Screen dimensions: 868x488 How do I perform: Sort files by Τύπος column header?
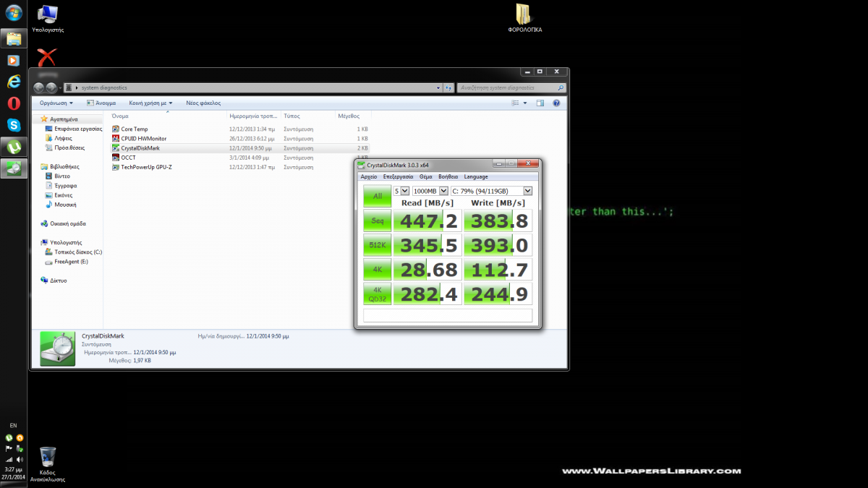[308, 116]
